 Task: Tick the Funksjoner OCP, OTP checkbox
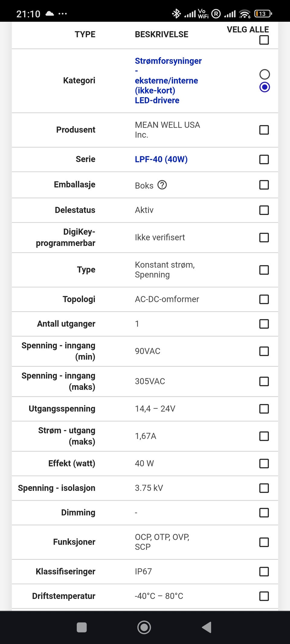tap(264, 542)
